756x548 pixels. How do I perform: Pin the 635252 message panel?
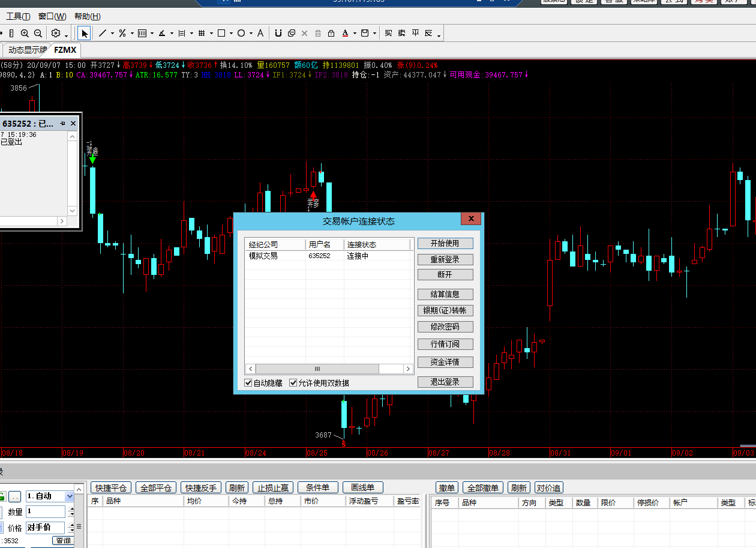(62, 124)
